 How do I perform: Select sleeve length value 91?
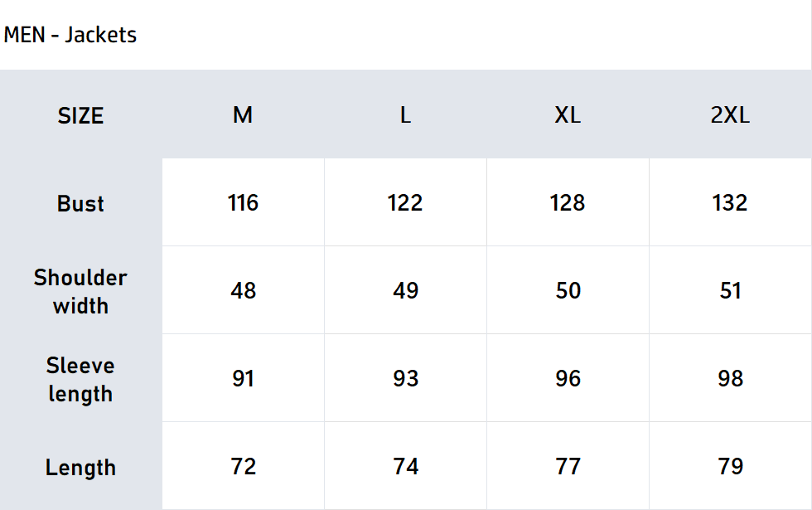click(x=243, y=378)
